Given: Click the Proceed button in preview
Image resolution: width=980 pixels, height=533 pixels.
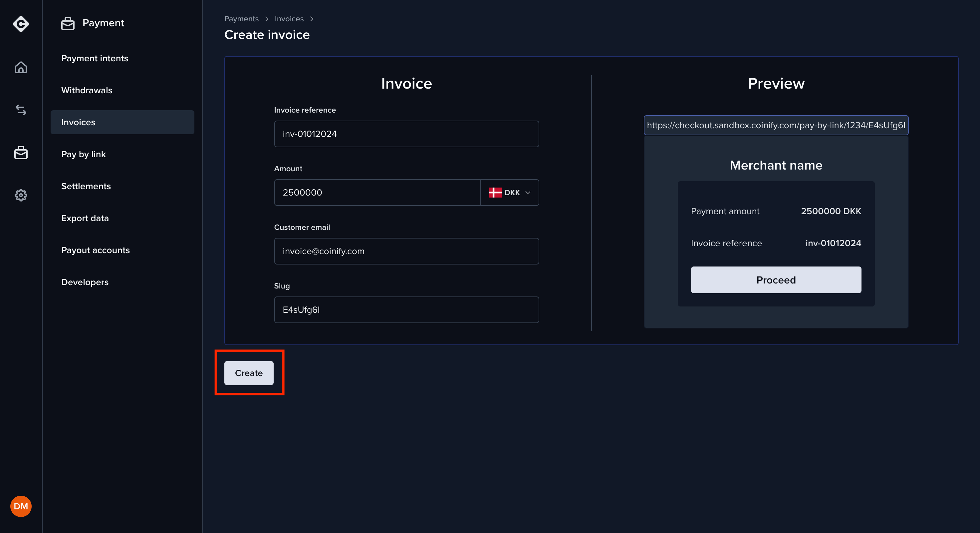Looking at the screenshot, I should point(776,280).
